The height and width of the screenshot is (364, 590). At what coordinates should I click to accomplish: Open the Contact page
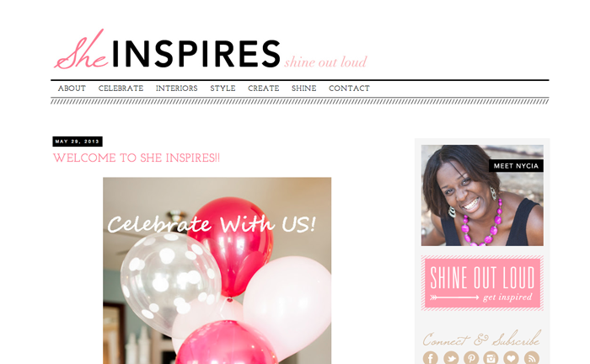349,88
